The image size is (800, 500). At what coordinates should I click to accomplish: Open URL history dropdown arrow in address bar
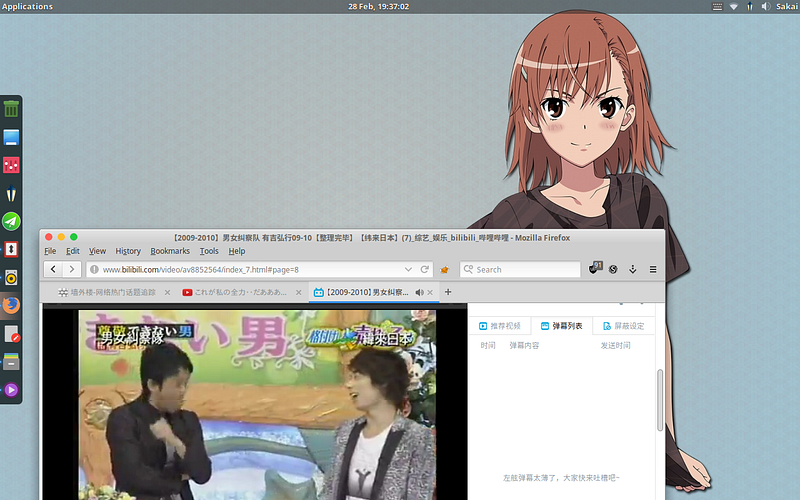(408, 269)
